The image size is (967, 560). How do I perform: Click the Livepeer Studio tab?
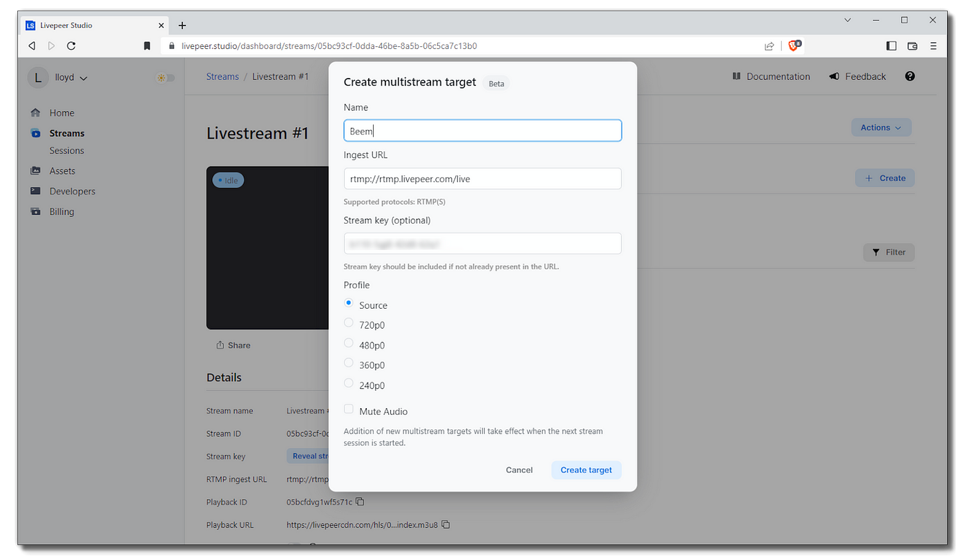95,26
